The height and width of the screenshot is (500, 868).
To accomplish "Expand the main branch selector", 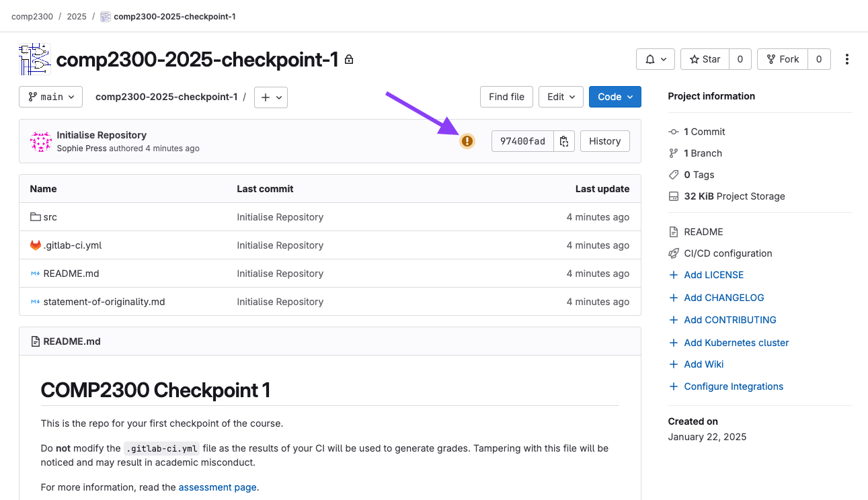I will pyautogui.click(x=51, y=97).
